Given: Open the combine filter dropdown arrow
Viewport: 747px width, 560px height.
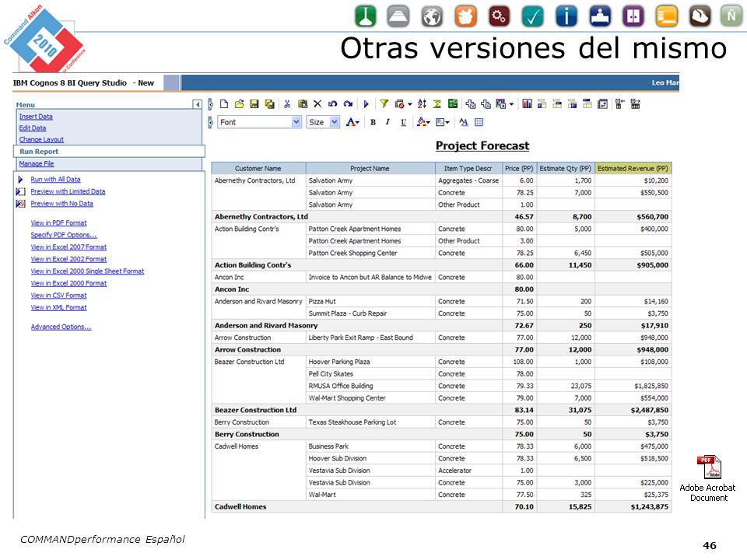Looking at the screenshot, I should [x=410, y=104].
